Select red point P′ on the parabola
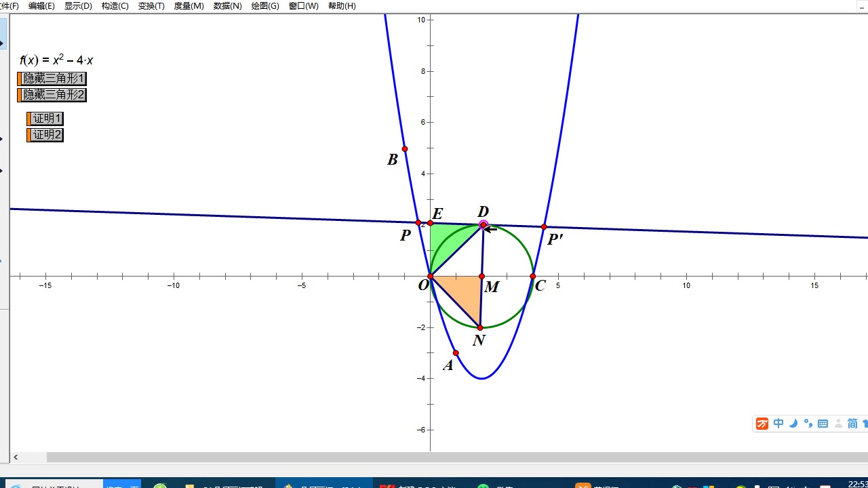The height and width of the screenshot is (488, 868). [x=544, y=227]
